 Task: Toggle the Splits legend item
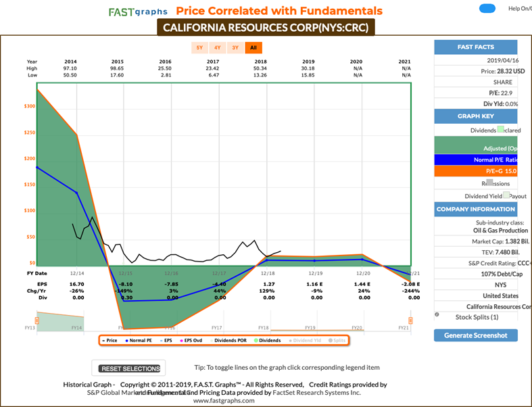(x=337, y=341)
